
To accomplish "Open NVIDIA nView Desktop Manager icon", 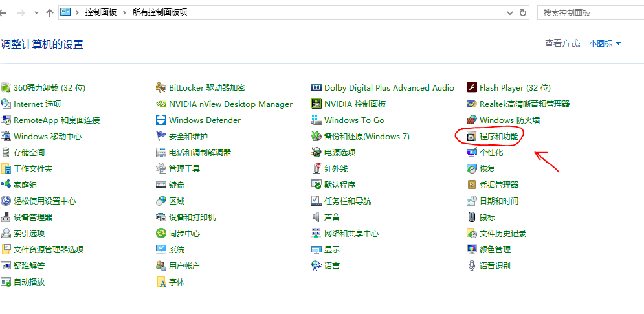I will [161, 104].
